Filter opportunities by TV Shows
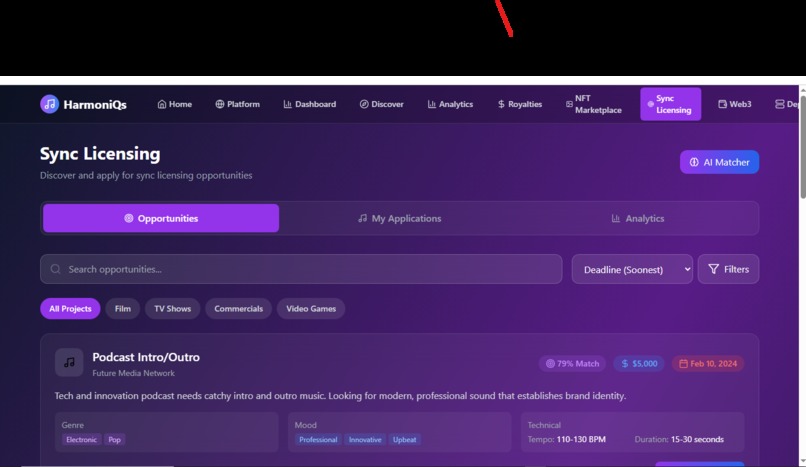 pyautogui.click(x=172, y=309)
